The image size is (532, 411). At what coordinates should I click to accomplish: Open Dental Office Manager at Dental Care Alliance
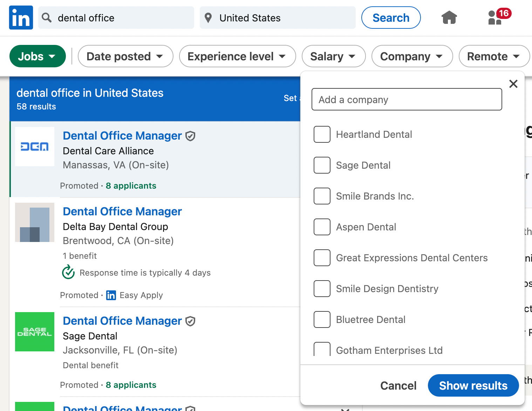[122, 136]
